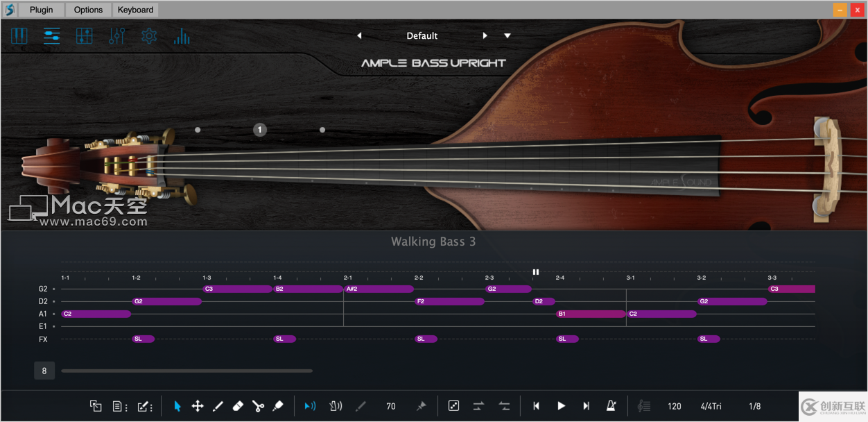Select the Pencil draw tool
Screen dimensions: 868x422
click(218, 406)
